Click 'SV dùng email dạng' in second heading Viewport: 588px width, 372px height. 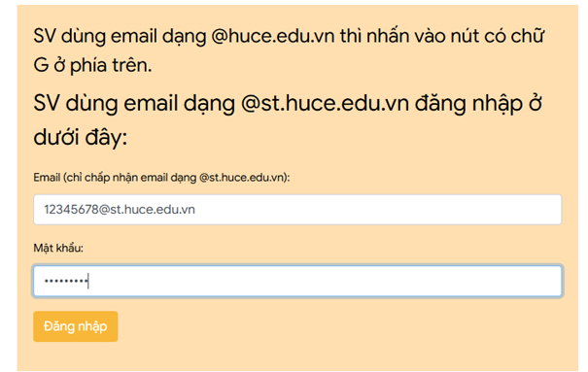134,103
